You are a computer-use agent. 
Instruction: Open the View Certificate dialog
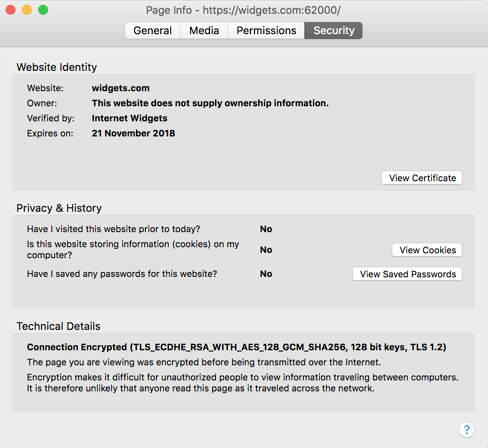pos(422,178)
